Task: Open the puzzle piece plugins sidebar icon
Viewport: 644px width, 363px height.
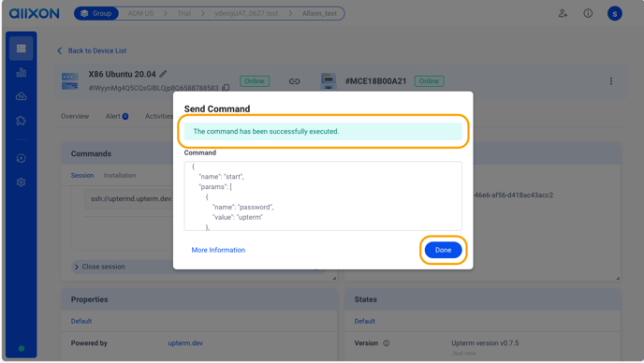Action: point(22,121)
